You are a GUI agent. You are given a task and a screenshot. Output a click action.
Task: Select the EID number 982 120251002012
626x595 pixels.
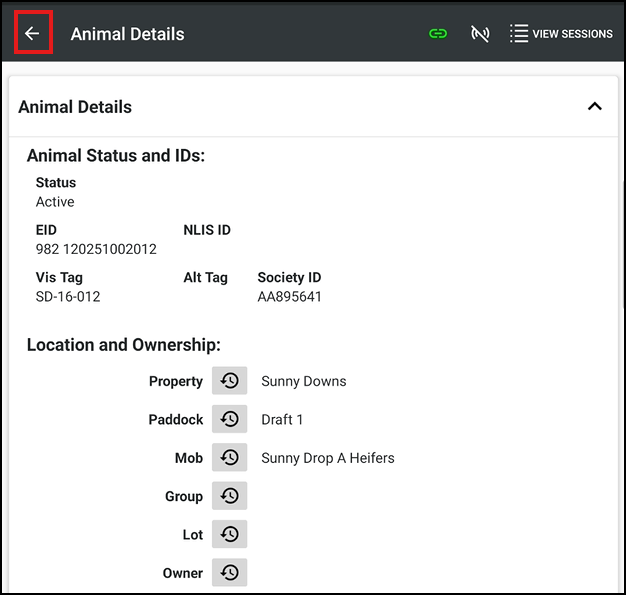(x=96, y=249)
